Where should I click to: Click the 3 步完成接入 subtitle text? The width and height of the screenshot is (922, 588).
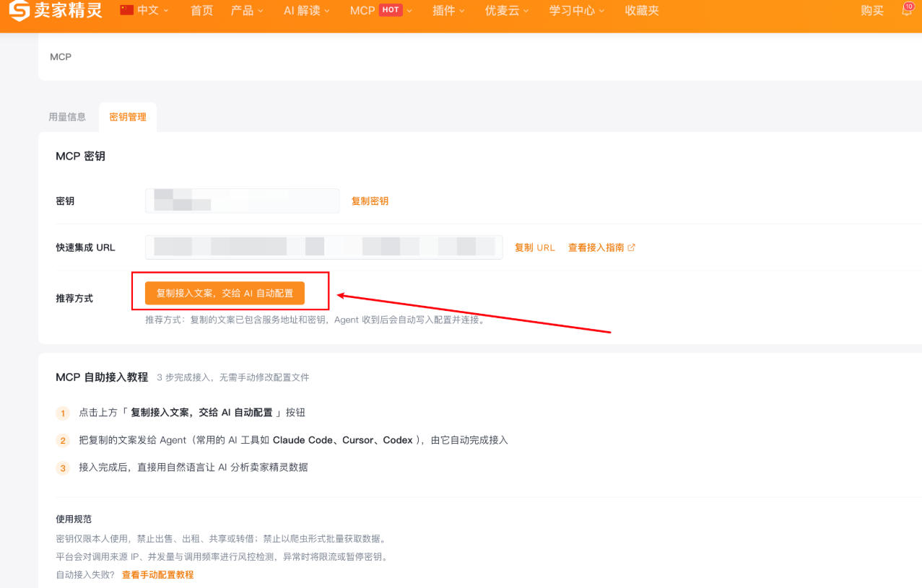[232, 377]
